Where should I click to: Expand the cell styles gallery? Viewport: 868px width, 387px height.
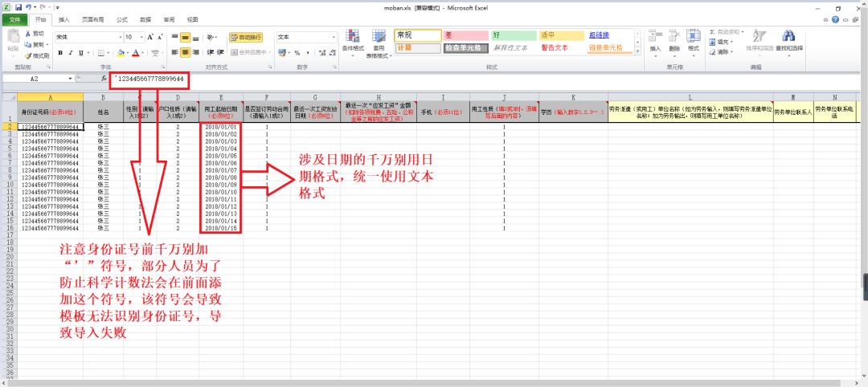pyautogui.click(x=637, y=51)
